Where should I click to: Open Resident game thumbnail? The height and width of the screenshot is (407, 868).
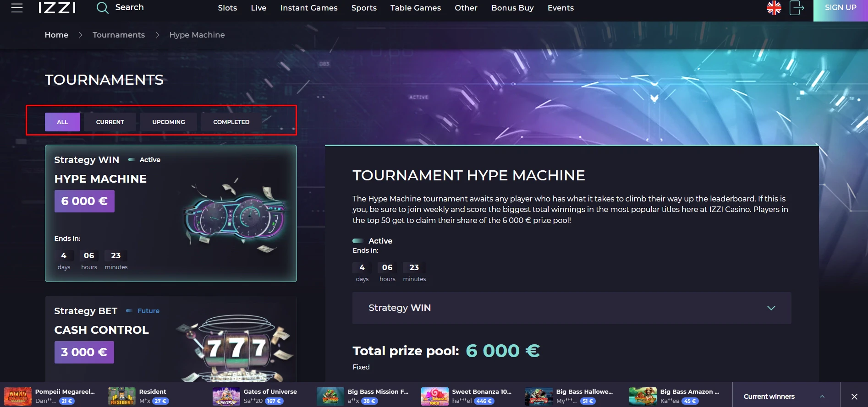[x=122, y=396]
